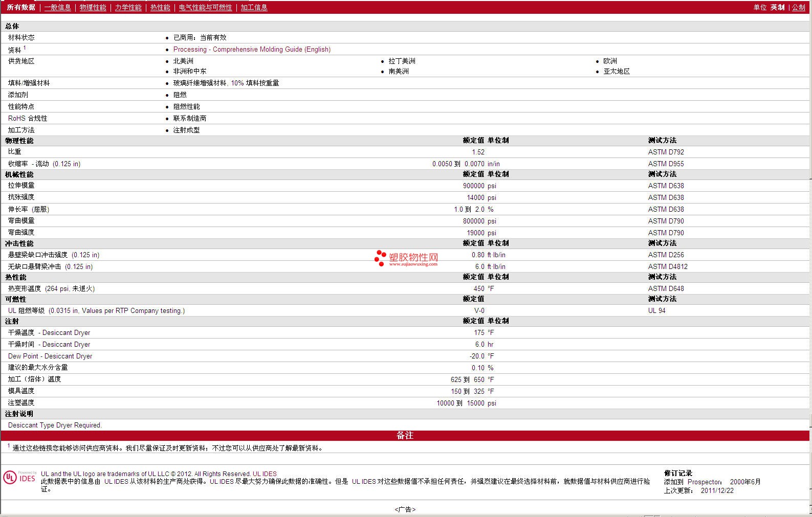Click ASTM D4812 test method
812x517 pixels.
point(668,266)
